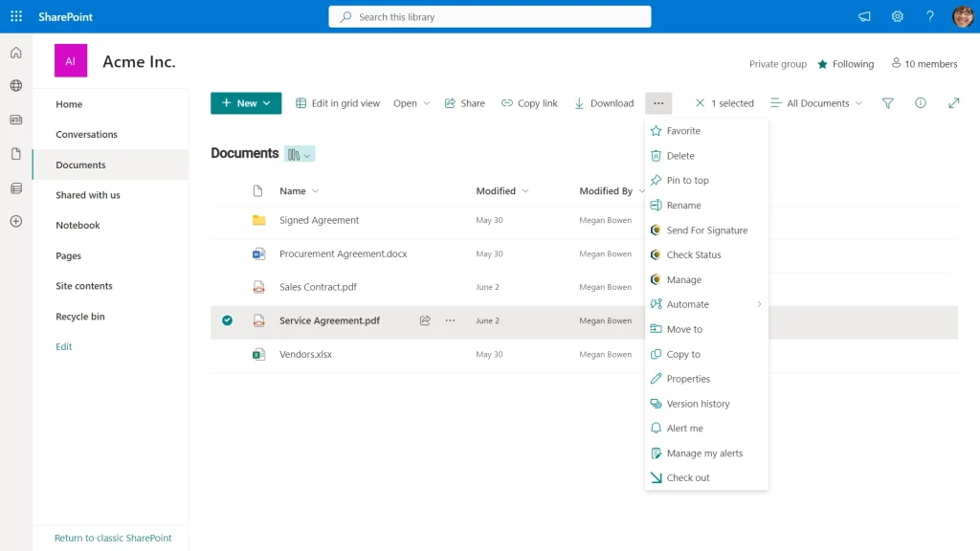Open the user profile picture
This screenshot has height=551, width=980.
(x=963, y=17)
